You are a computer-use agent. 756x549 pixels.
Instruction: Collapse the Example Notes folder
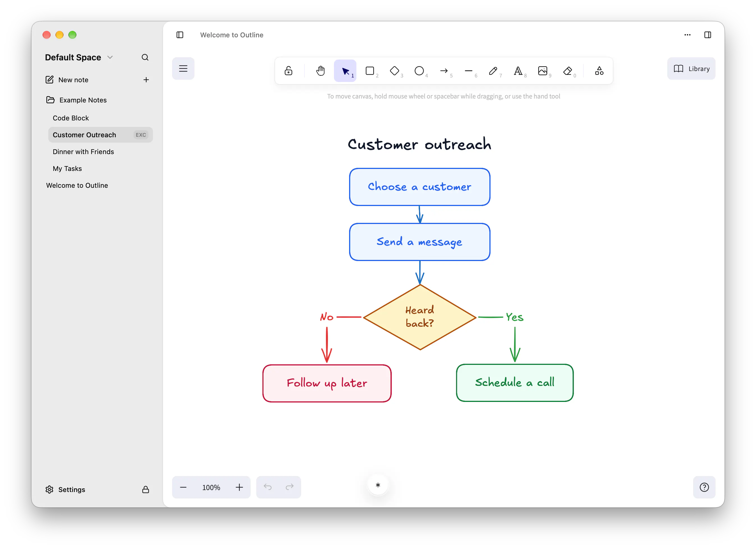[x=76, y=100]
